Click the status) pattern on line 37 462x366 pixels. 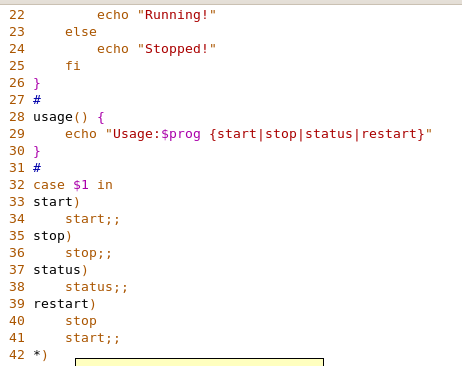tap(60, 270)
